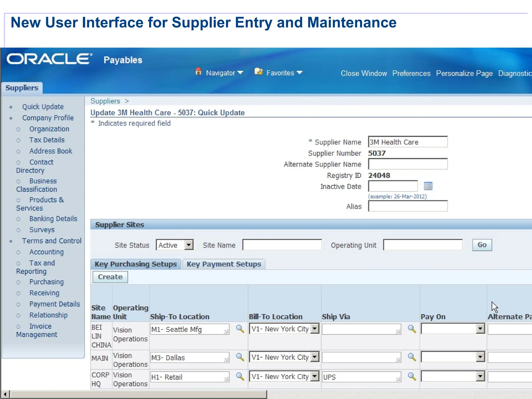The width and height of the screenshot is (532, 399).
Task: Click Ship-To field showing M1- Seattle Mfg
Action: pos(190,329)
